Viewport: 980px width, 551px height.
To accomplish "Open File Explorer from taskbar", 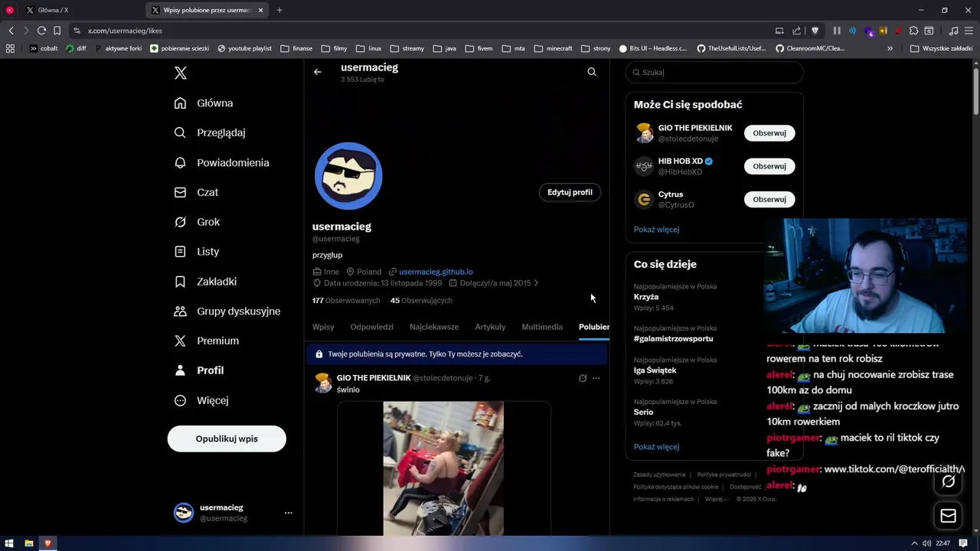I will [x=29, y=543].
